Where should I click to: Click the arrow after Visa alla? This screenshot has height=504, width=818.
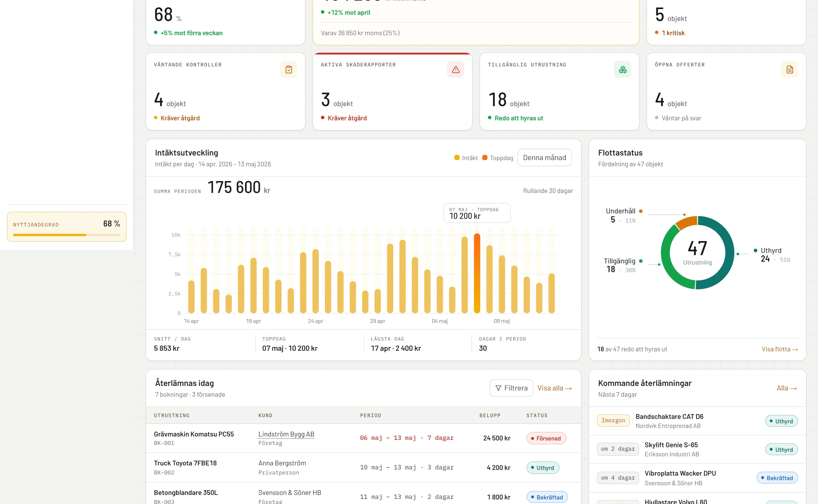(568, 388)
